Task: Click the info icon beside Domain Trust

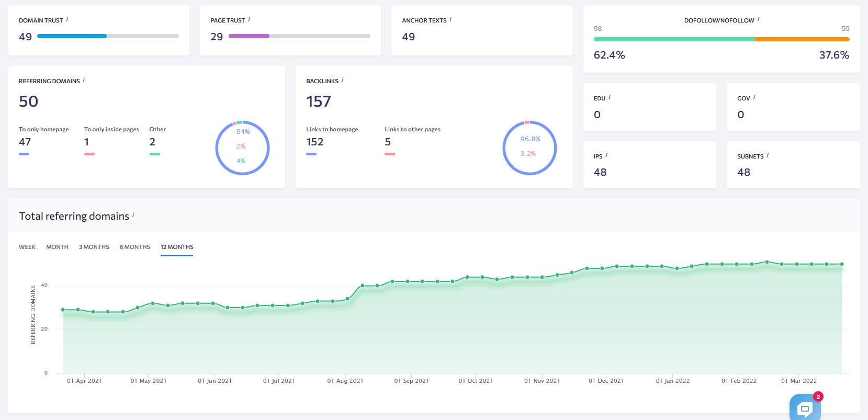Action: click(67, 19)
